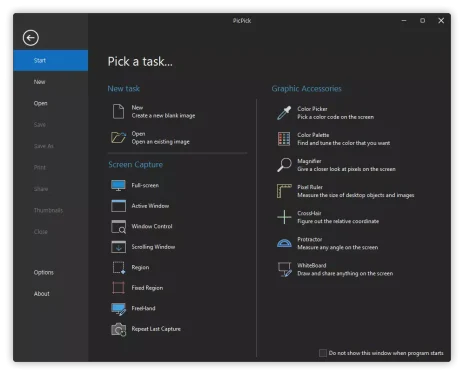The height and width of the screenshot is (375, 464).
Task: Click 'Figure out the relative coordinate' text
Action: pyautogui.click(x=338, y=221)
